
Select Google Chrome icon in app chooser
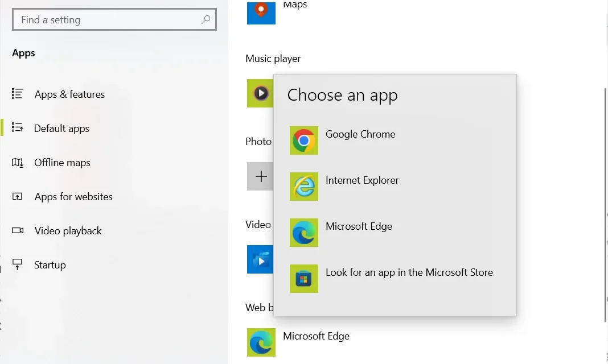303,140
